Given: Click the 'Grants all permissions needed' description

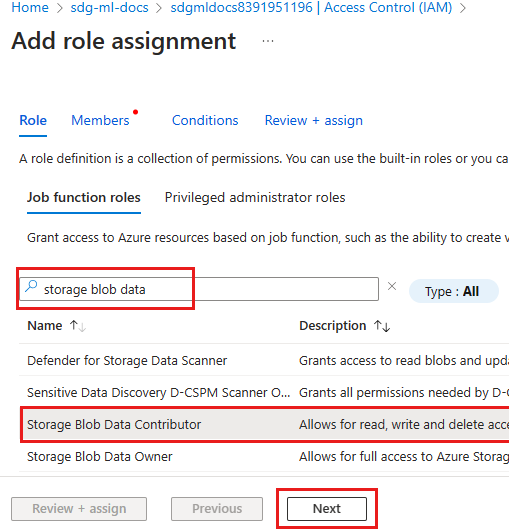Looking at the screenshot, I should tap(404, 393).
